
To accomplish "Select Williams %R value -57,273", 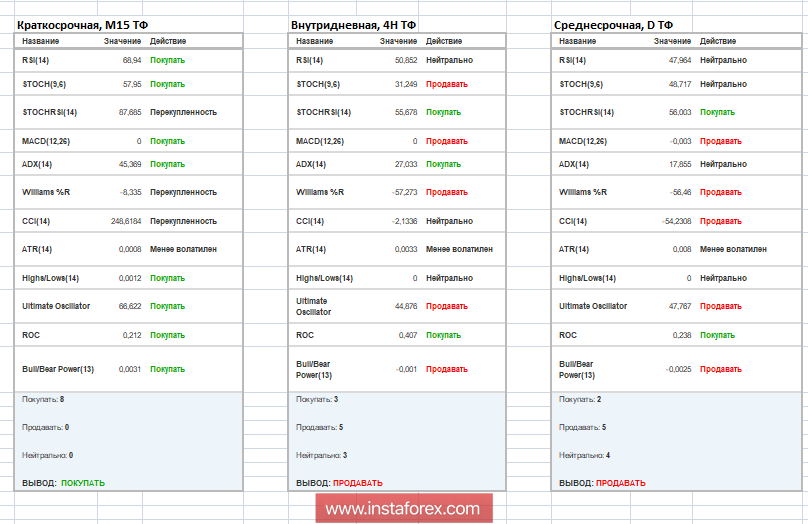I will tap(405, 192).
